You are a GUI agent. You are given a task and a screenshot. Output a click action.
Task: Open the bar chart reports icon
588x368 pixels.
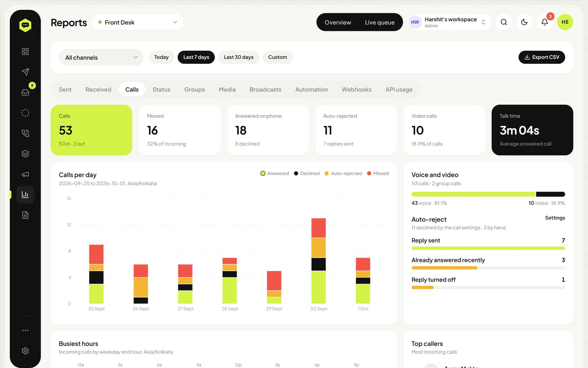point(25,194)
